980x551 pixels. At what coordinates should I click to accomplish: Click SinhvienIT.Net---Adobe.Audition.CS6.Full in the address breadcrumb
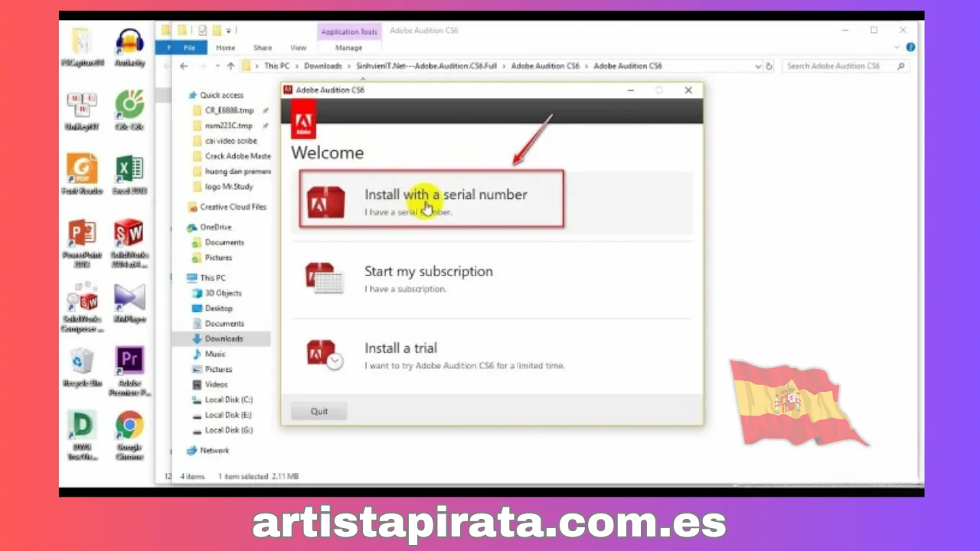426,67
